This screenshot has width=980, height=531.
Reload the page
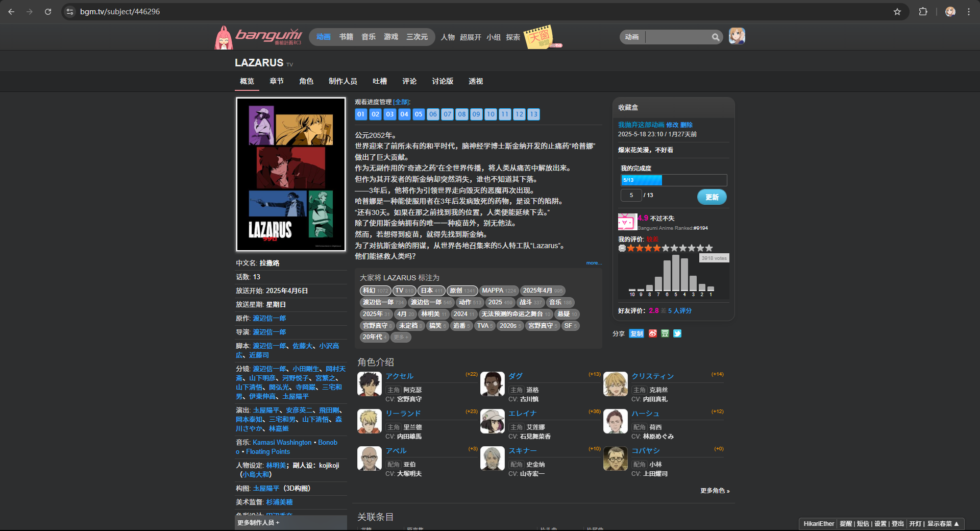(48, 12)
